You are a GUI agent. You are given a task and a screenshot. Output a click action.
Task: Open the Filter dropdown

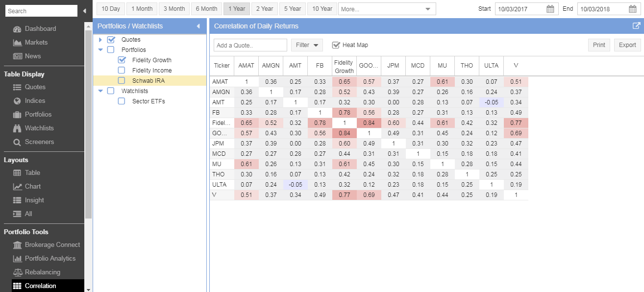307,45
